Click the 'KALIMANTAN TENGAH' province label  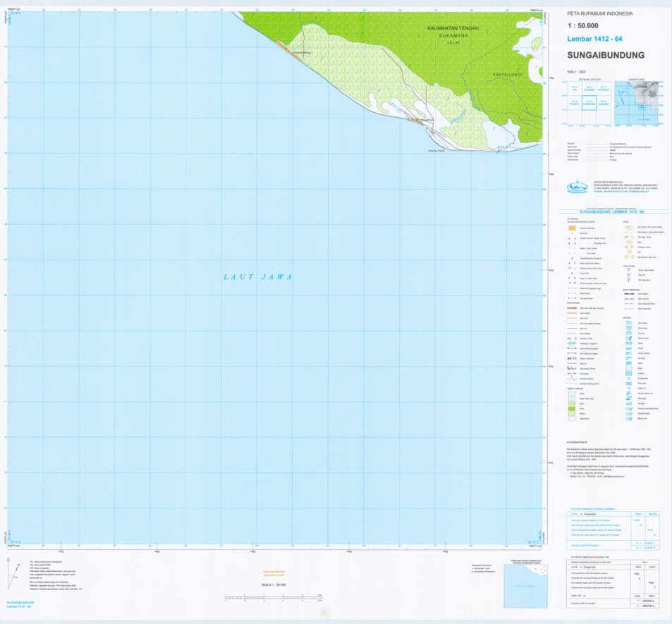click(453, 28)
